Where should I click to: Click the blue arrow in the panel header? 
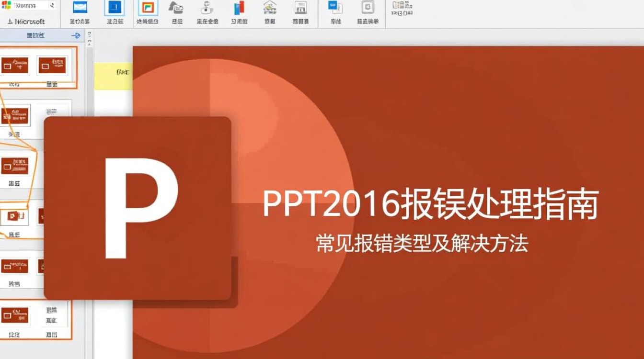[76, 35]
